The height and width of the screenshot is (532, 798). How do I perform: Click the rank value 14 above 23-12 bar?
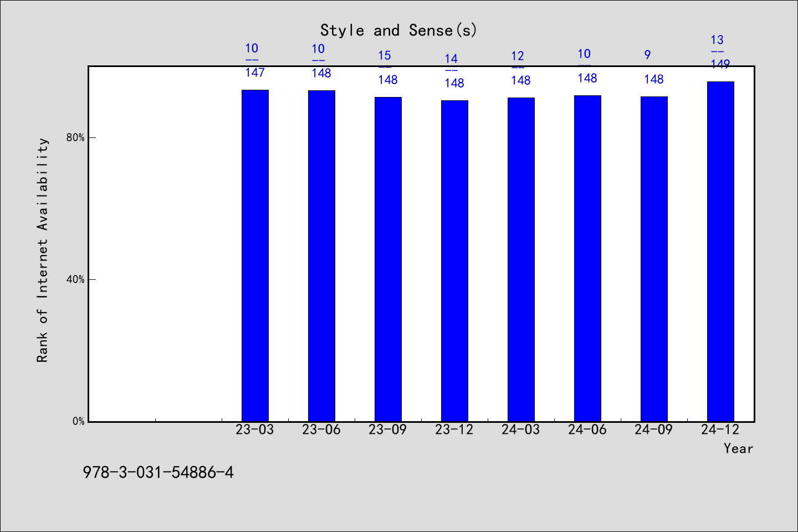pyautogui.click(x=451, y=59)
